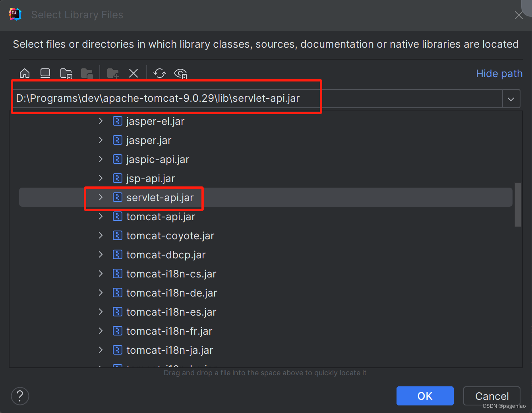This screenshot has height=413, width=532.
Task: Toggle show hidden files eye icon
Action: coord(181,74)
